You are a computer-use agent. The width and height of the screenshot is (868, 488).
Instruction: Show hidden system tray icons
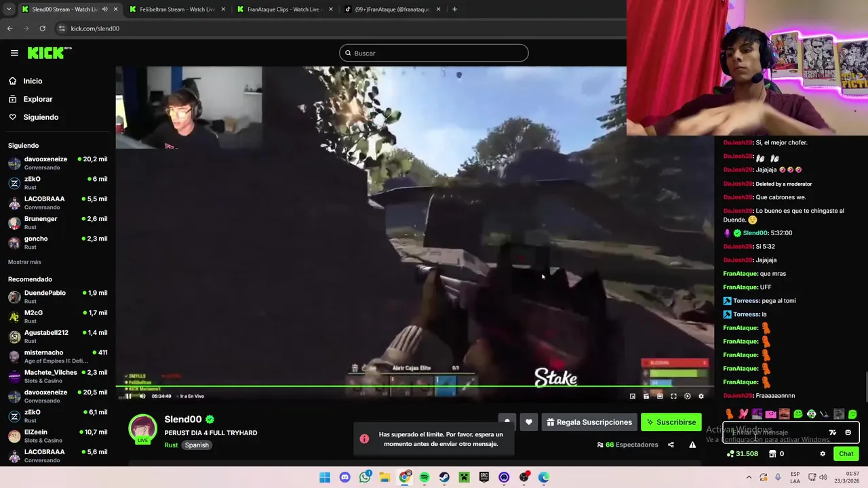coord(749,477)
